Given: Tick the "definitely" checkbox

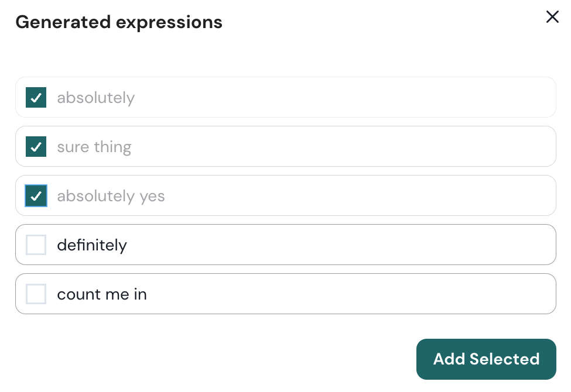Looking at the screenshot, I should pos(36,245).
